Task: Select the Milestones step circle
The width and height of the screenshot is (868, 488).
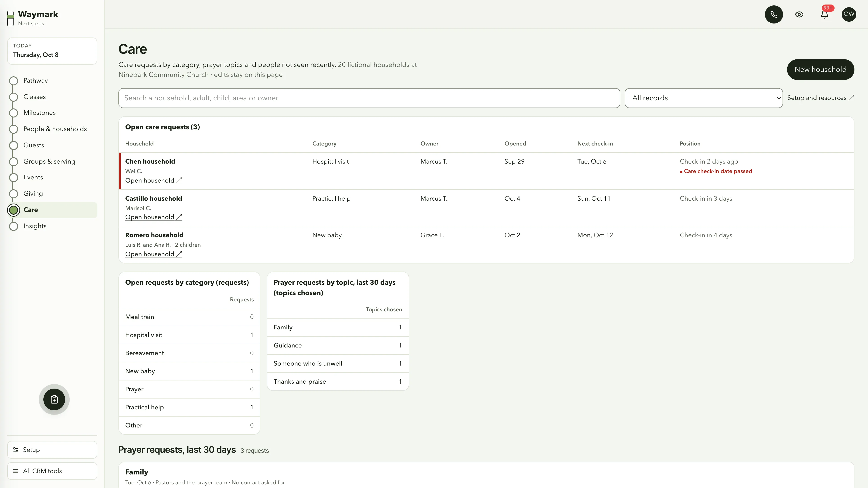Action: coord(14,113)
